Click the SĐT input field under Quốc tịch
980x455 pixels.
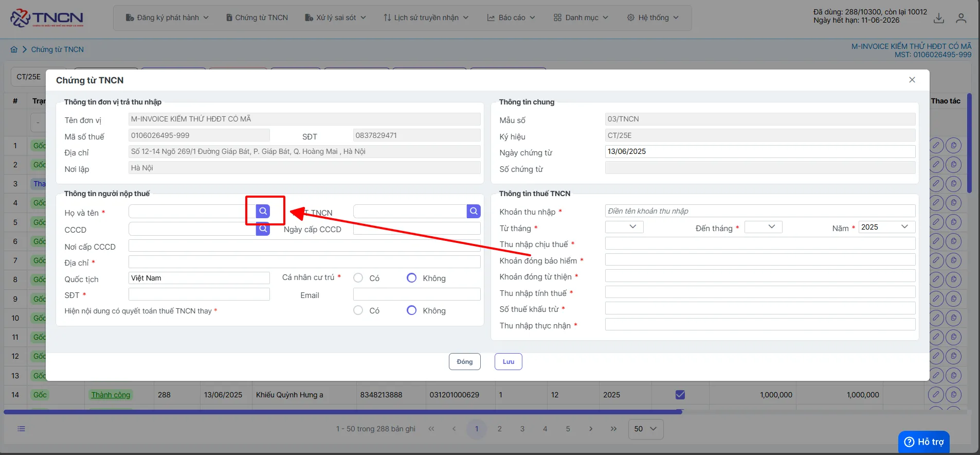pyautogui.click(x=199, y=294)
